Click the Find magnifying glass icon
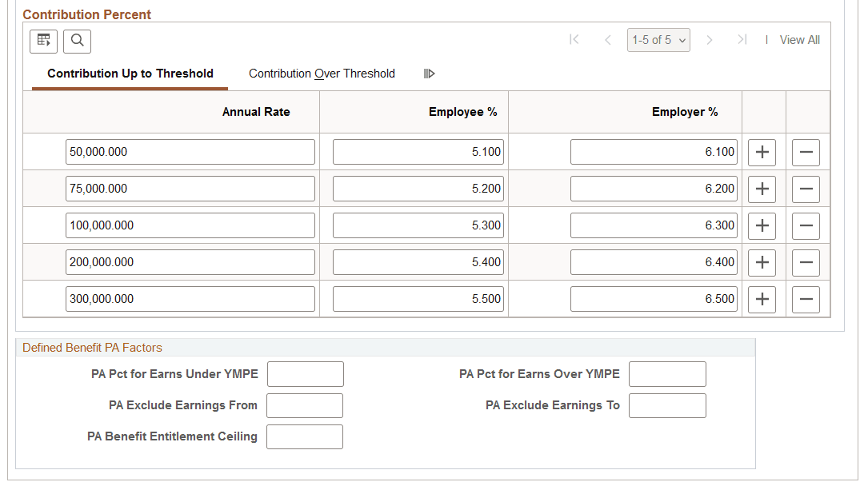Screen dimensions: 868x486 pos(77,41)
